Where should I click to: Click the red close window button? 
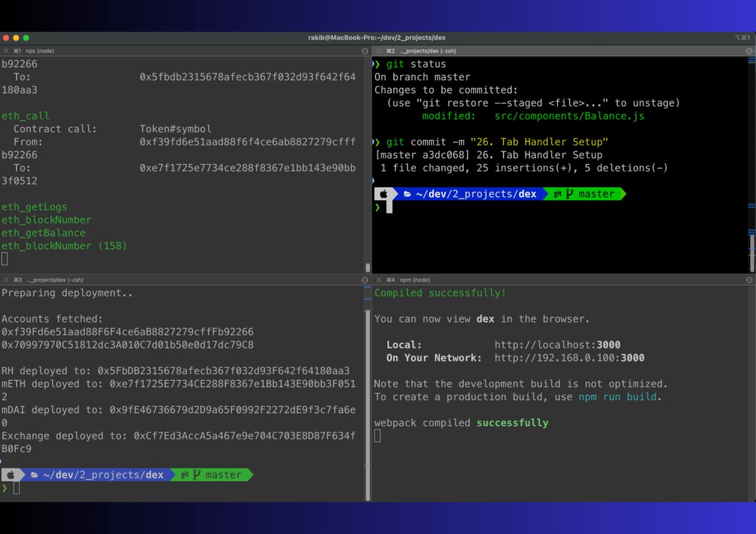[x=6, y=38]
